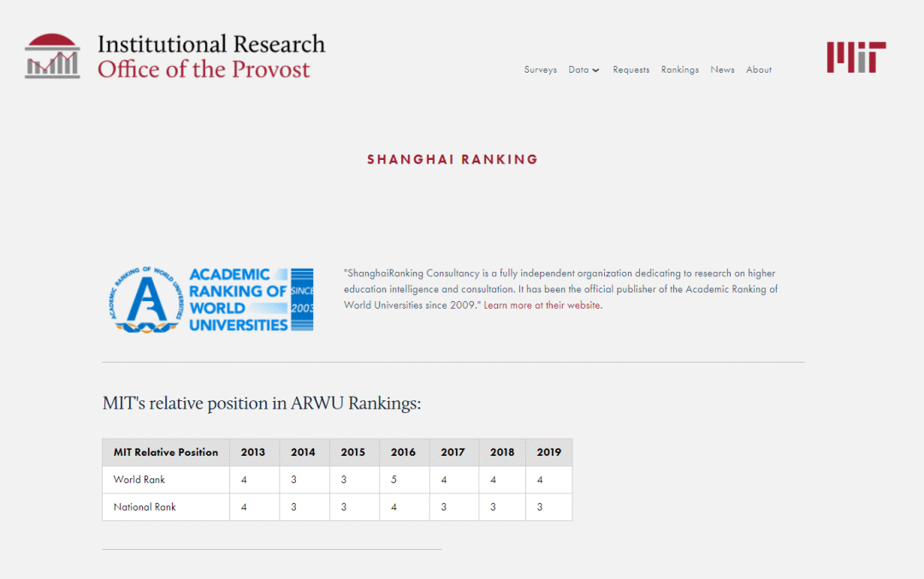The image size is (924, 579).
Task: Click the 'MIT's relative position in ARWU Rankings' heading
Action: click(262, 404)
